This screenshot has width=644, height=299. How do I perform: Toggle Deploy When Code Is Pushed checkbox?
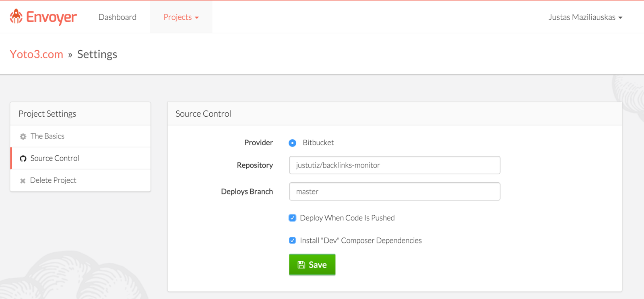pyautogui.click(x=293, y=218)
